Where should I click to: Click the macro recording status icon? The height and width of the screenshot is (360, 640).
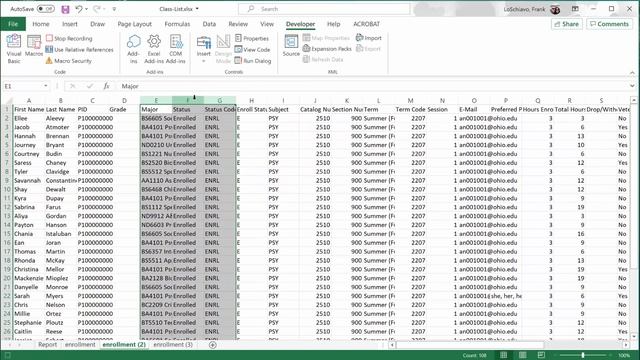[7, 355]
